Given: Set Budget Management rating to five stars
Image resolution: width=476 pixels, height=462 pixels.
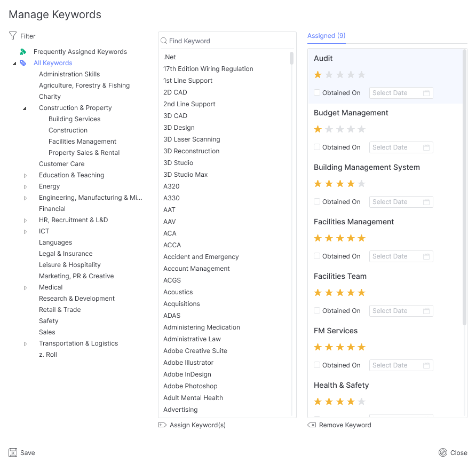Looking at the screenshot, I should click(361, 129).
